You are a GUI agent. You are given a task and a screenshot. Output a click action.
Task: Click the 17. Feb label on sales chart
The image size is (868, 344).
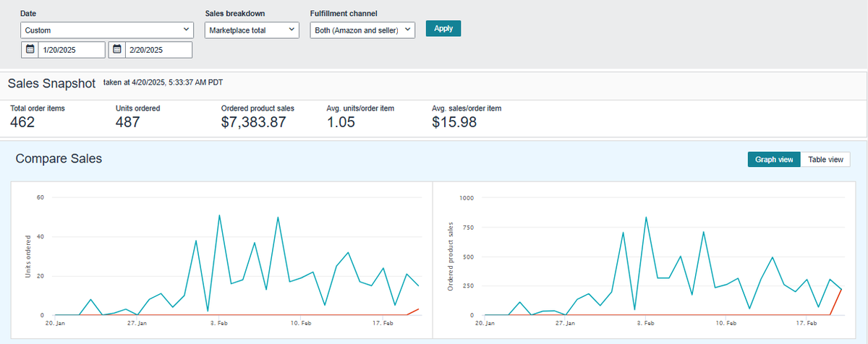[807, 324]
